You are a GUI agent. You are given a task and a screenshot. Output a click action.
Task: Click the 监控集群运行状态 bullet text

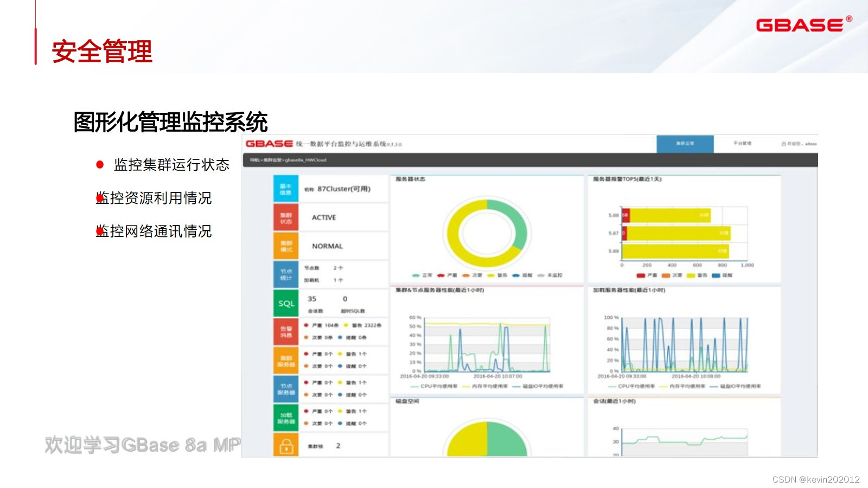(x=171, y=165)
